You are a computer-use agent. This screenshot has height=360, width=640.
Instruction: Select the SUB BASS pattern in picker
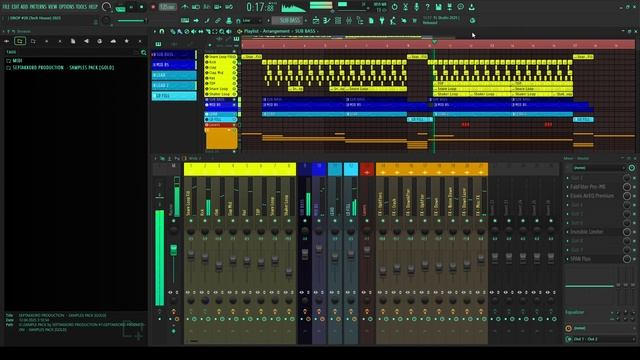(x=174, y=54)
